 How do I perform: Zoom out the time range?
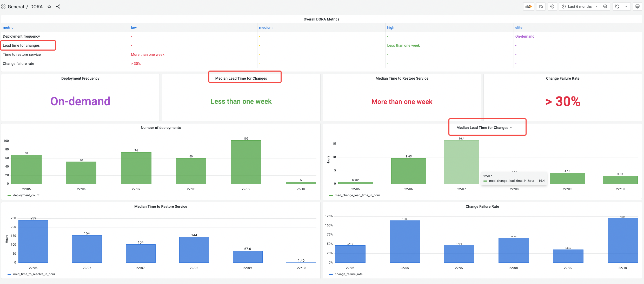[x=605, y=6]
